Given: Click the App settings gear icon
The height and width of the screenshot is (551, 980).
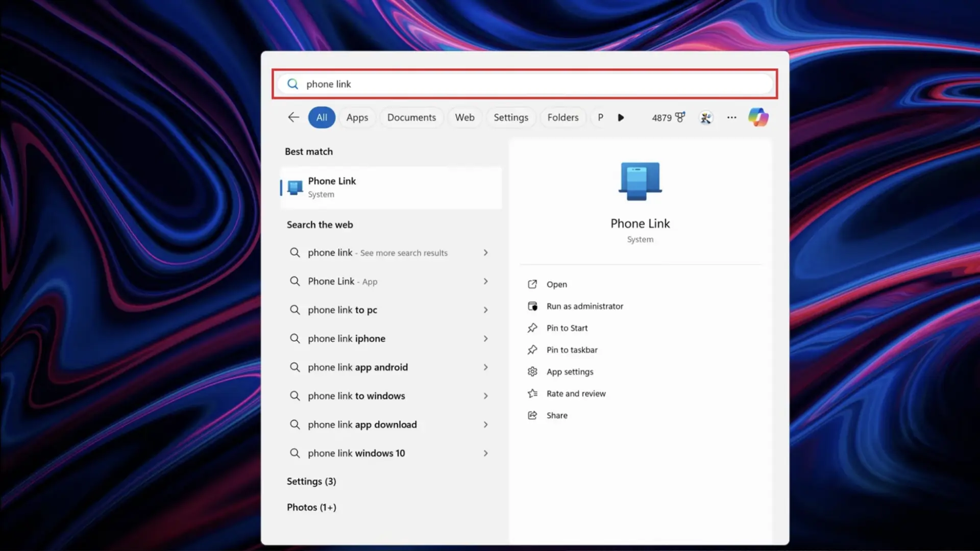Looking at the screenshot, I should coord(532,371).
